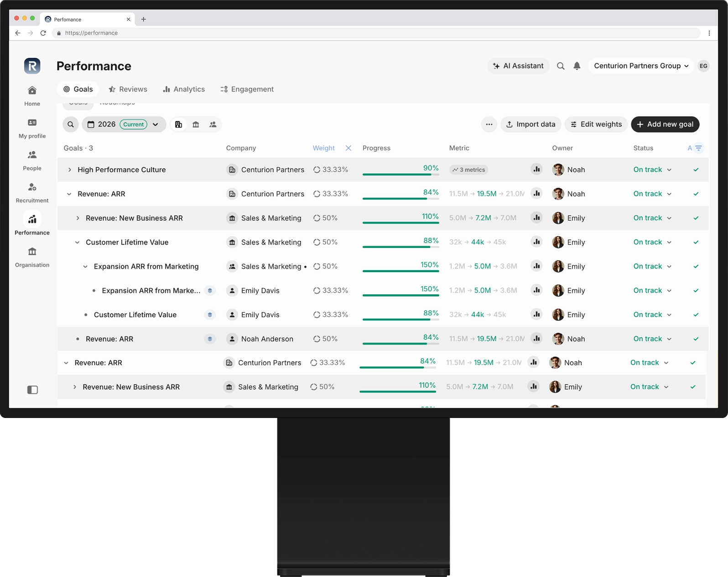Switch to people-level goals view

pyautogui.click(x=213, y=124)
